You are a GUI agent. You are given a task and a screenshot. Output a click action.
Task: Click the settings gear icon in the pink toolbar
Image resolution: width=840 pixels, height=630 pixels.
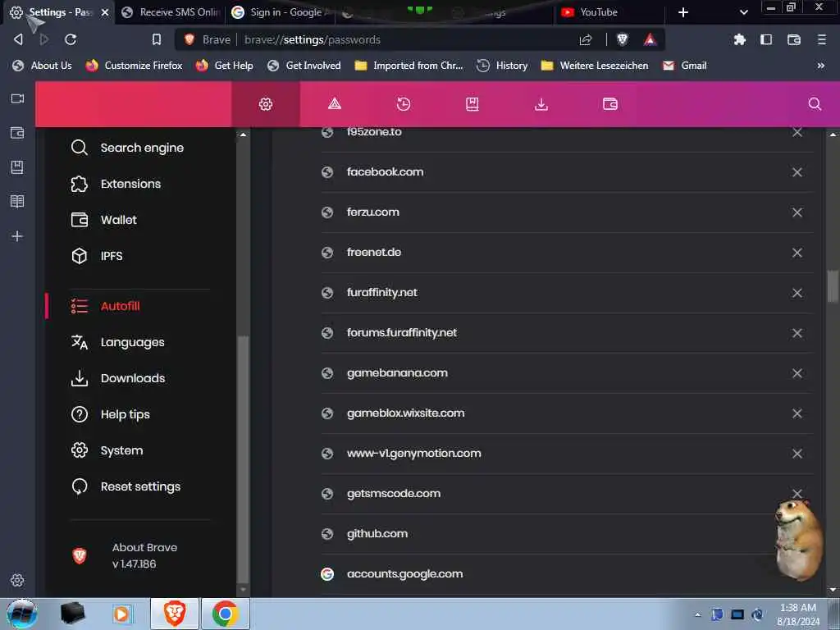coord(266,104)
